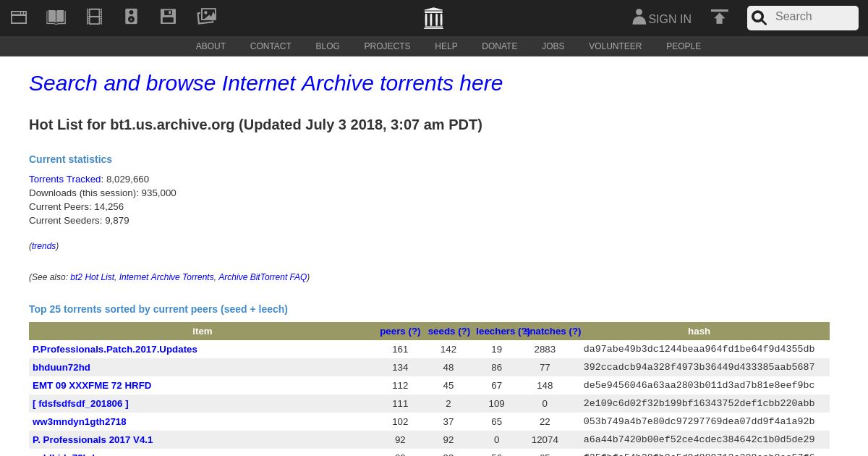
Task: Open the Internet Archive Torrents link
Action: click(x=166, y=277)
